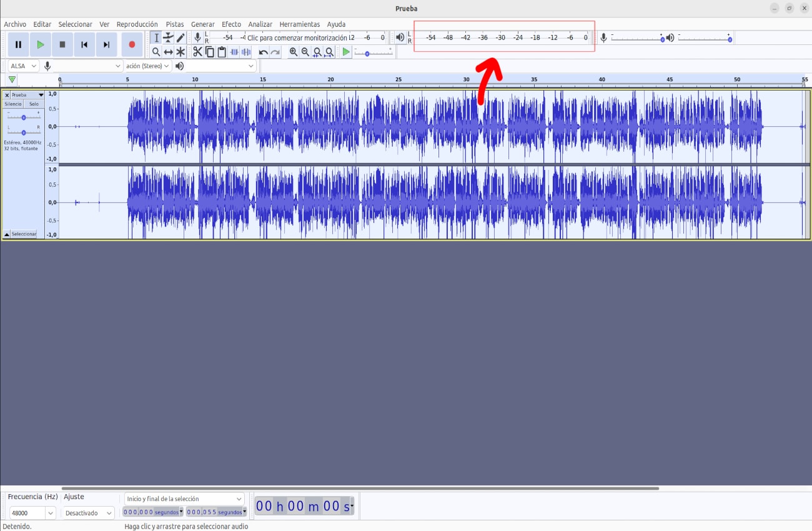Enable Solo on the Prueba track

pyautogui.click(x=33, y=104)
